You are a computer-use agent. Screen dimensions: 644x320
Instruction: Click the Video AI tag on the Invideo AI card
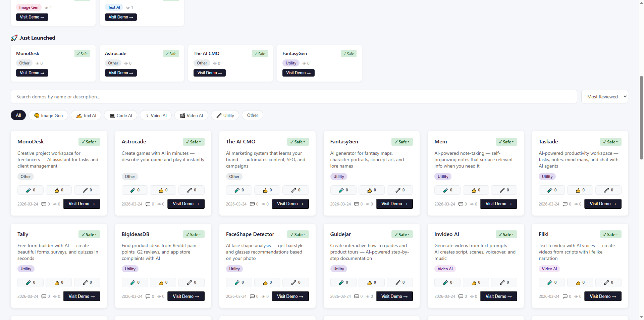[x=445, y=269]
